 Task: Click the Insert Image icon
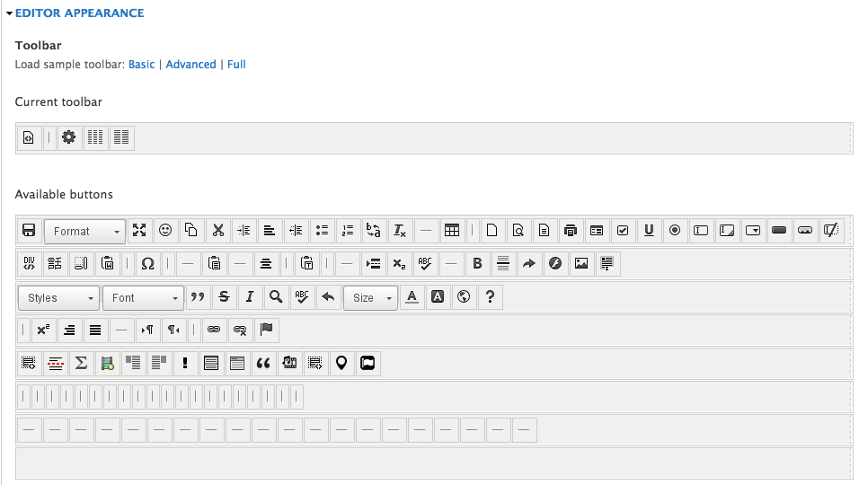tap(581, 264)
